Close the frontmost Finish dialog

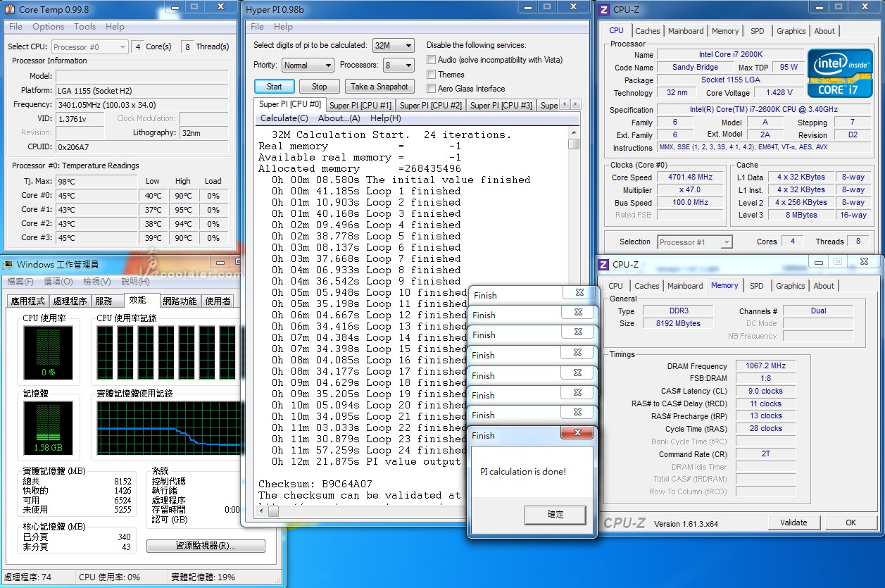(577, 433)
